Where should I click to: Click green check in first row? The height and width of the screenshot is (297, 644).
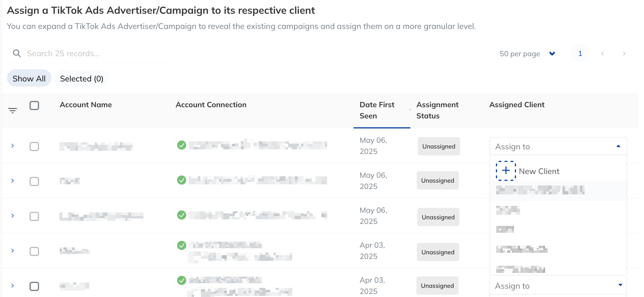[182, 145]
